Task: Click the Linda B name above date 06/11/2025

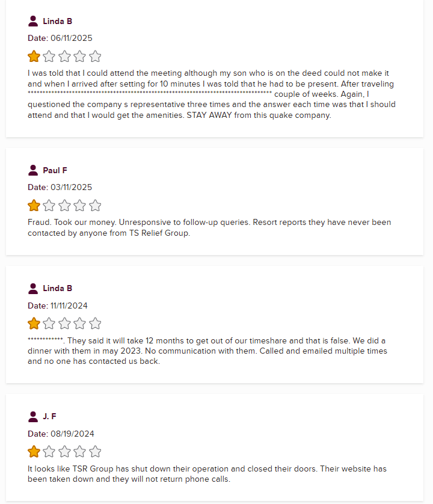Action: (x=57, y=21)
